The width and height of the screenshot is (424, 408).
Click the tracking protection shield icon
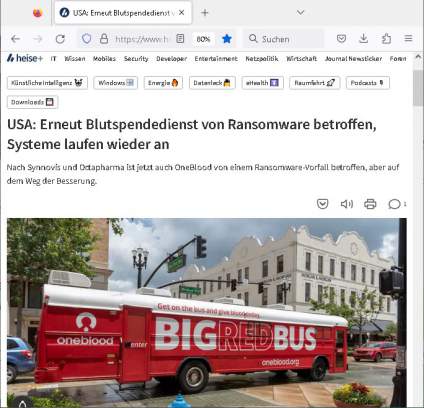pyautogui.click(x=87, y=39)
